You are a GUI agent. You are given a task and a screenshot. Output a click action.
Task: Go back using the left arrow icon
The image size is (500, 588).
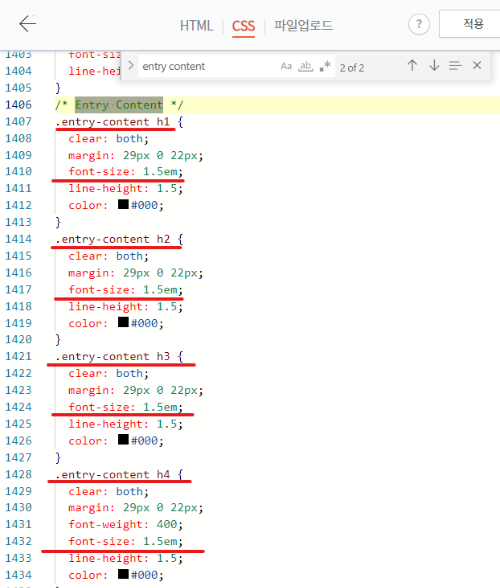pos(28,24)
